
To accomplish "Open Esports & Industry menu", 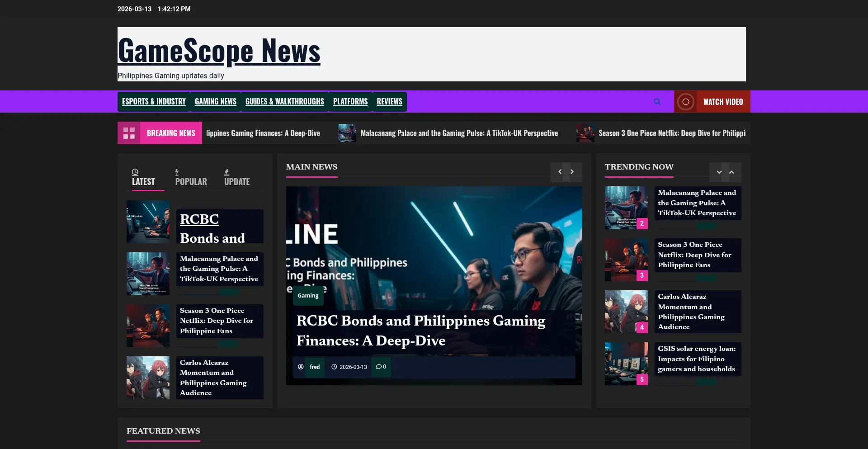I will point(154,102).
